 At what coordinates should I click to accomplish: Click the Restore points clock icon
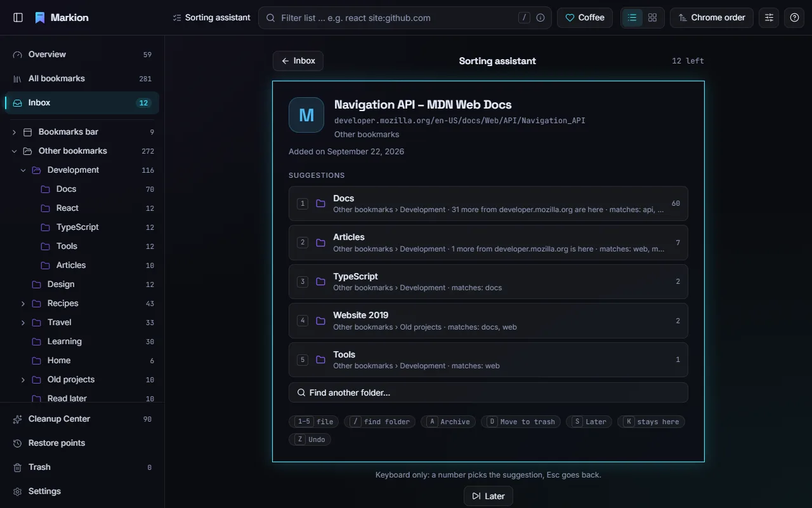[x=17, y=443]
